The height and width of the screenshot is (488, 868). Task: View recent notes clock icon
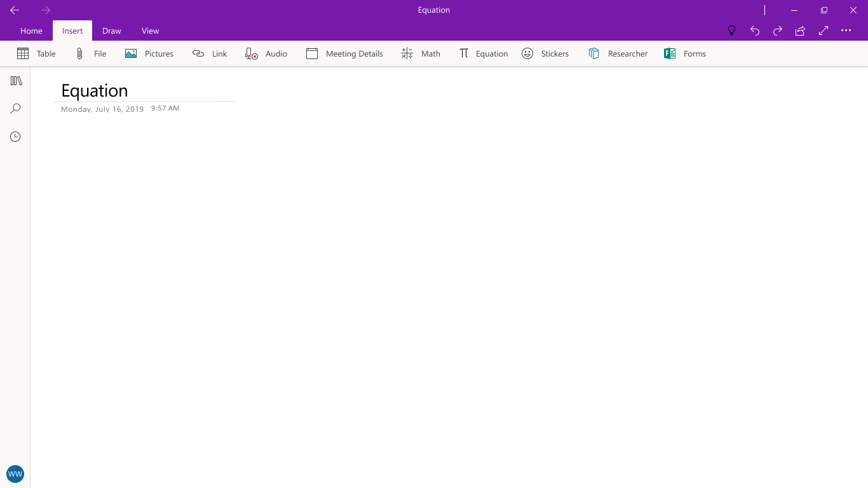tap(16, 137)
